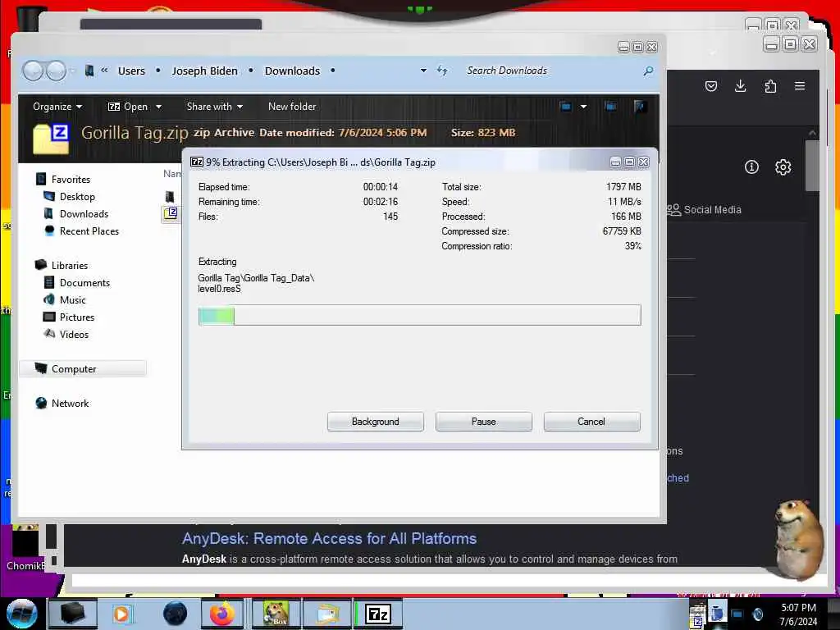Click the help icon in Explorer toolbar
The width and height of the screenshot is (840, 630).
click(639, 106)
